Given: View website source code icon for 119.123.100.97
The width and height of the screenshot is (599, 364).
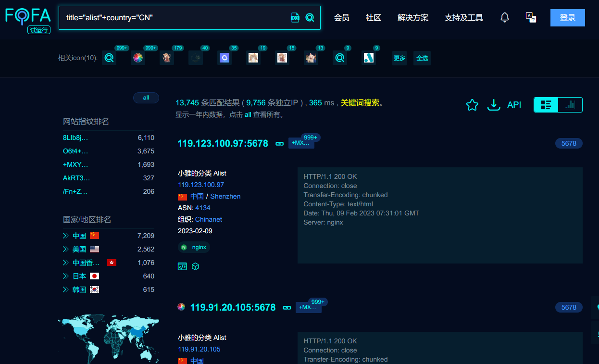Looking at the screenshot, I should pyautogui.click(x=182, y=266).
